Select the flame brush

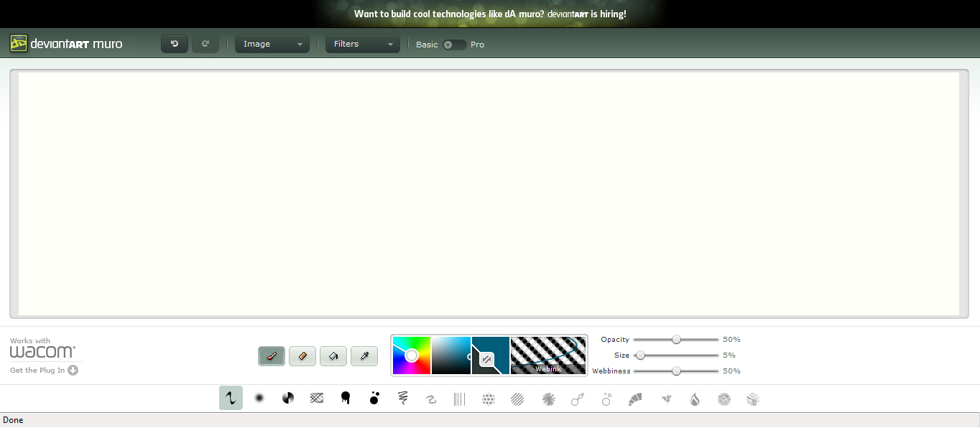coord(695,399)
